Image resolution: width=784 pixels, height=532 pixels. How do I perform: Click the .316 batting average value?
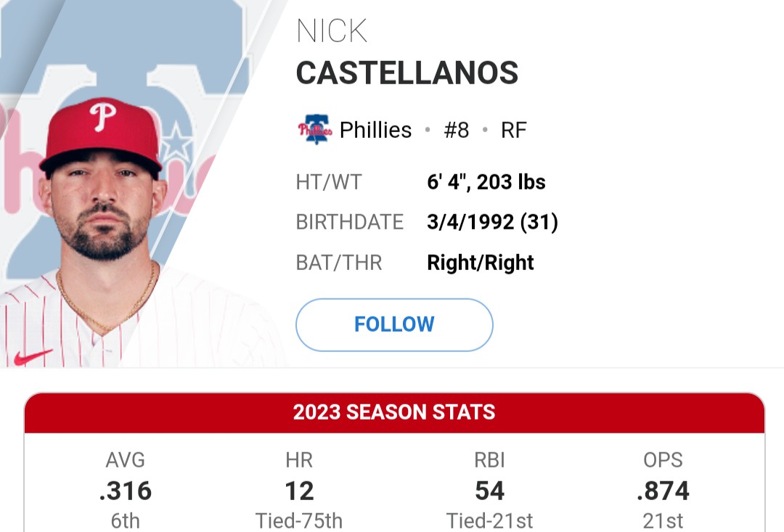pyautogui.click(x=126, y=491)
